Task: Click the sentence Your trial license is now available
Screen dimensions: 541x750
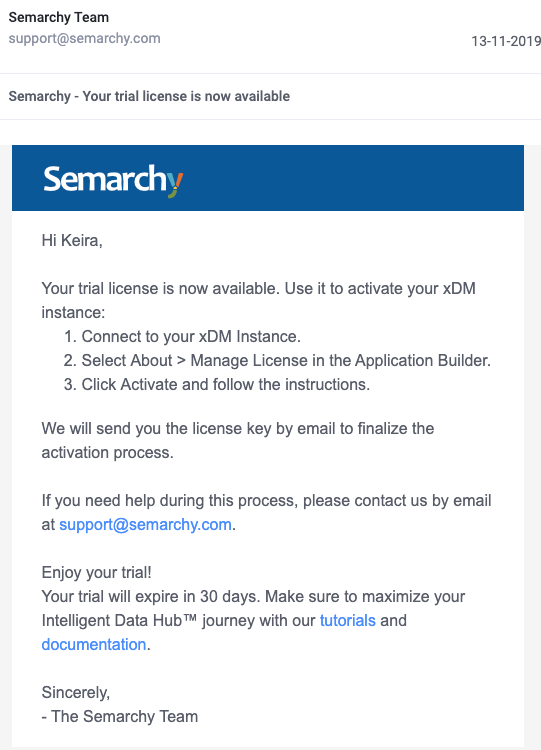Action: [x=161, y=288]
